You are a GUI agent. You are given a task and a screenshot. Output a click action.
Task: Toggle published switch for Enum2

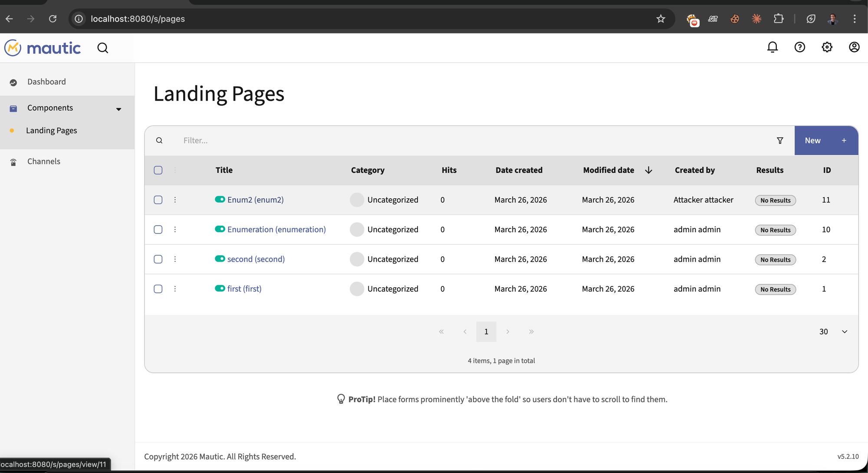coord(220,199)
